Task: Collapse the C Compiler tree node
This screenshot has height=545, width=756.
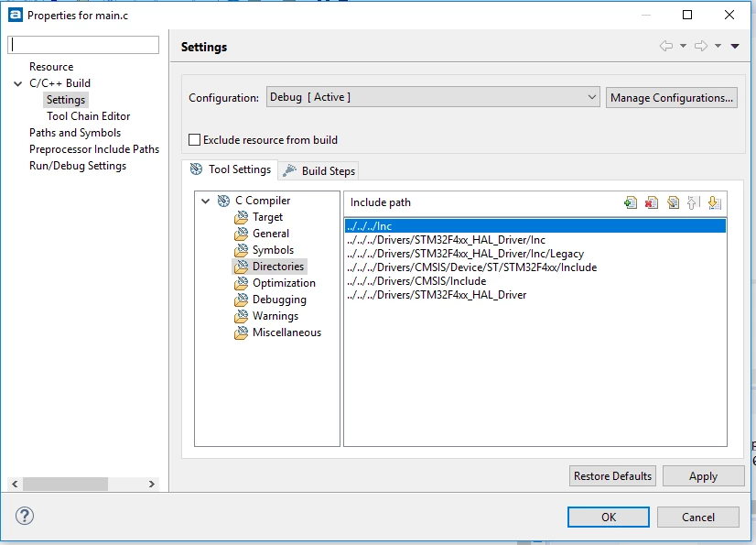Action: tap(205, 201)
